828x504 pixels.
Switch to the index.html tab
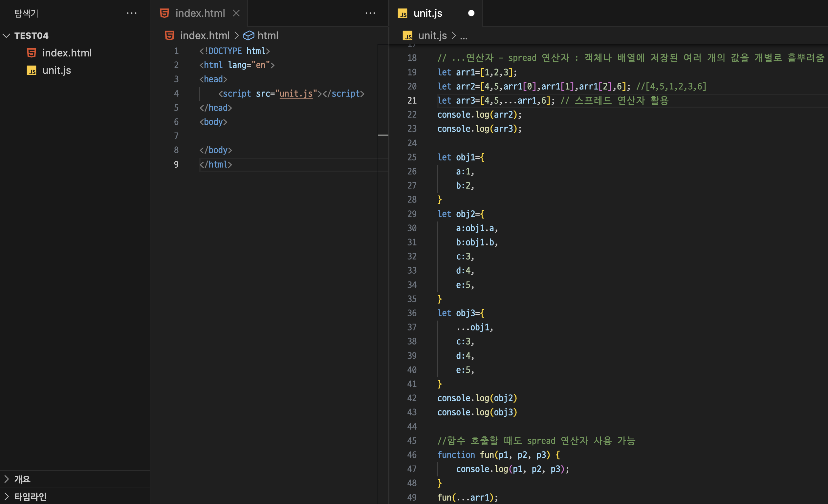(200, 13)
